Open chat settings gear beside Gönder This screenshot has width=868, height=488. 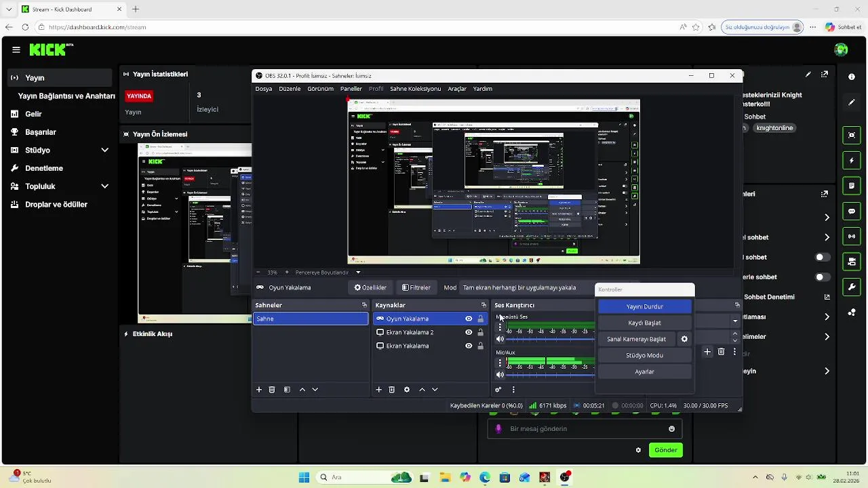[x=638, y=450]
